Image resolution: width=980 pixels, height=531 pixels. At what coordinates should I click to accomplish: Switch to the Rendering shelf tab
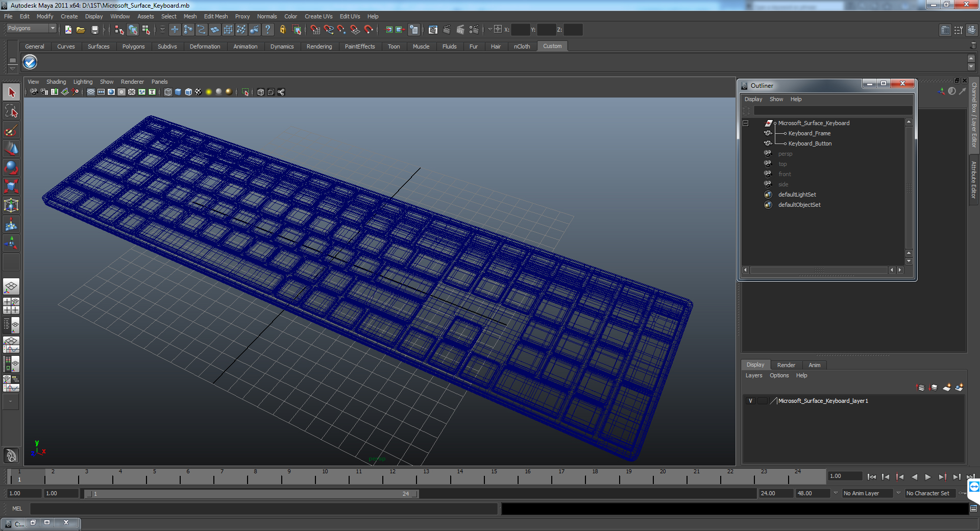click(319, 46)
